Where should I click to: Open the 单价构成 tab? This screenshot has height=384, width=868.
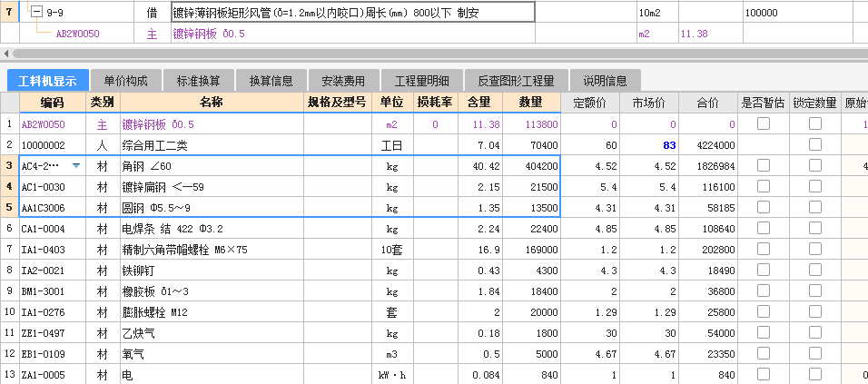(125, 81)
